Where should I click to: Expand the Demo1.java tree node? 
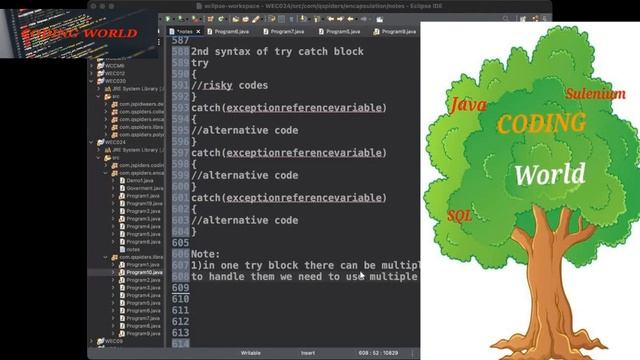[113, 180]
